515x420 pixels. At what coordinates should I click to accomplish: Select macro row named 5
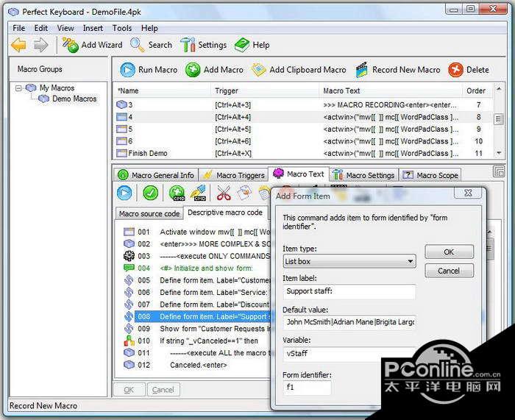pyautogui.click(x=304, y=129)
